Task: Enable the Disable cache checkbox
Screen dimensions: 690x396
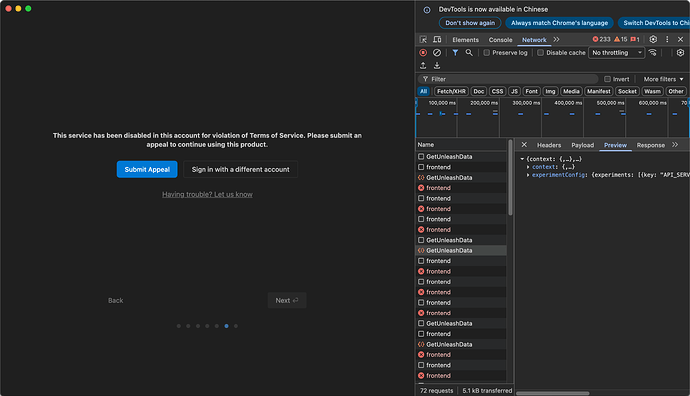Action: click(540, 52)
